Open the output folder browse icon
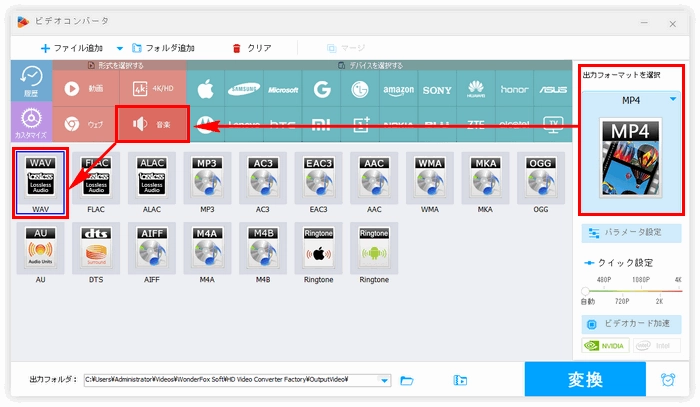The image size is (700, 407). tap(407, 380)
